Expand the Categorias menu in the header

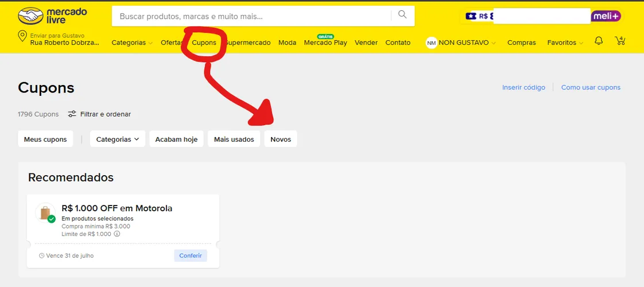point(132,42)
